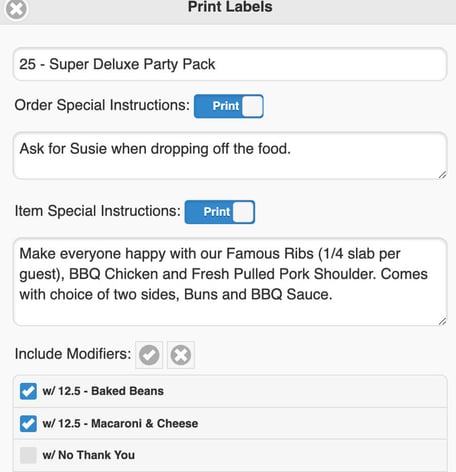Toggle Item Special Instructions Print switch
This screenshot has width=456, height=472.
click(x=220, y=212)
